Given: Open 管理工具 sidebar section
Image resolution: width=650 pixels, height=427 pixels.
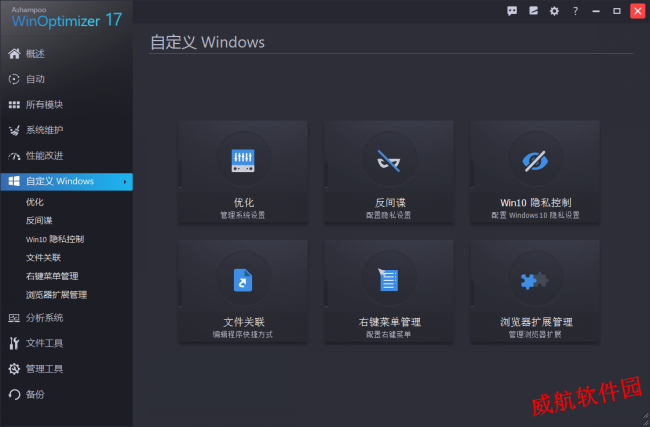Looking at the screenshot, I should [x=44, y=369].
